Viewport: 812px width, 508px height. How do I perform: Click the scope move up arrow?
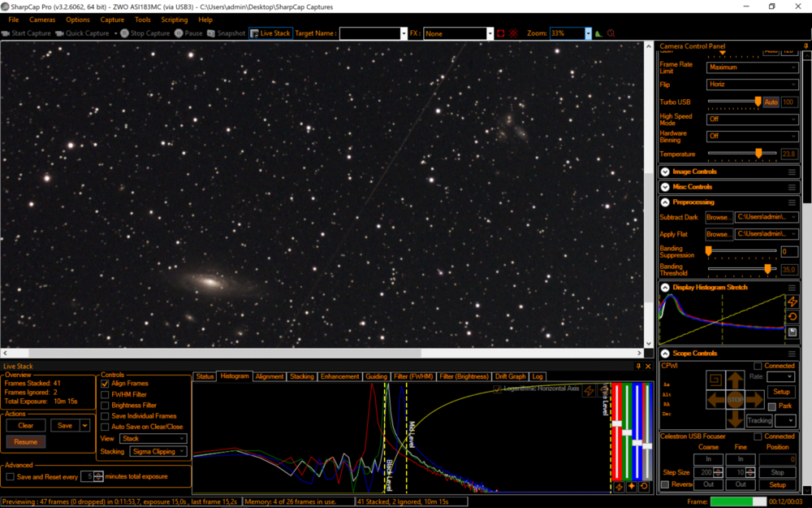tap(735, 381)
